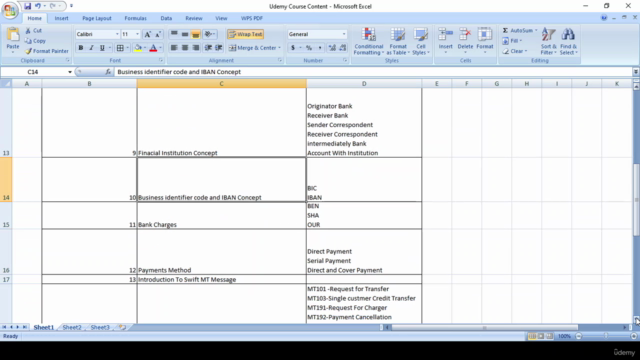This screenshot has width=640, height=360.
Task: Click the zoom slider handle
Action: [606, 336]
